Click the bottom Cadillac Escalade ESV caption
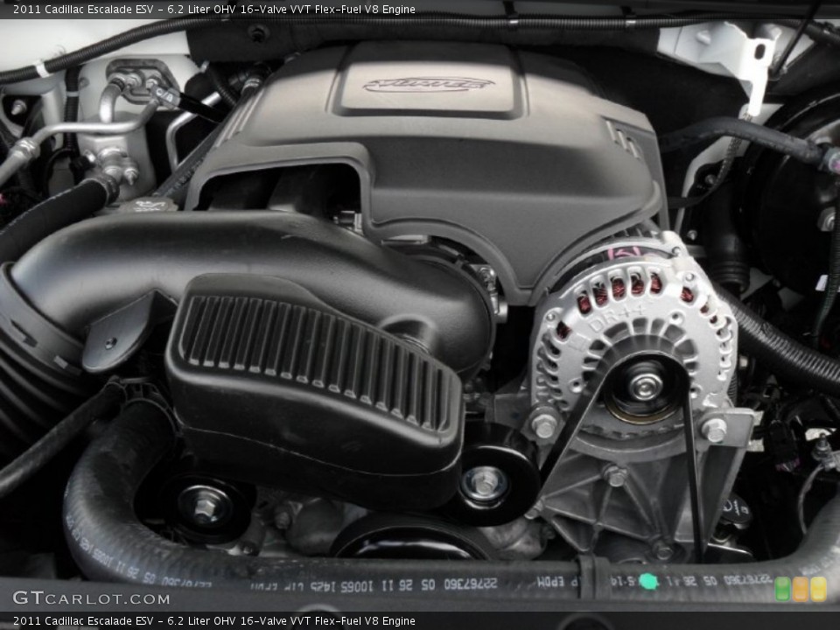The image size is (840, 630). pyautogui.click(x=208, y=620)
